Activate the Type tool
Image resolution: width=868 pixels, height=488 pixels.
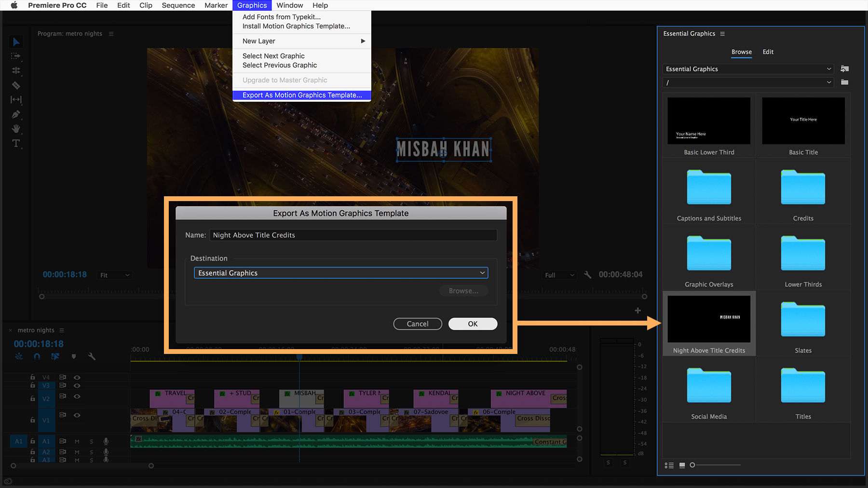[x=16, y=143]
